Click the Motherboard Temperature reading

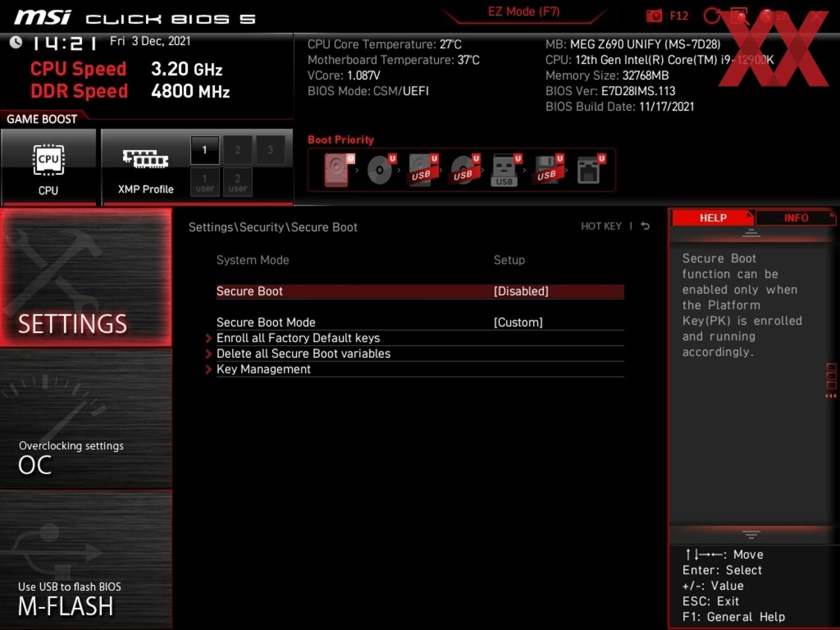[393, 60]
